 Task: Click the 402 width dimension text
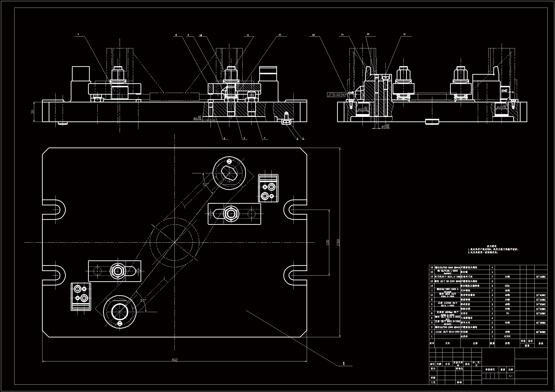(x=174, y=360)
